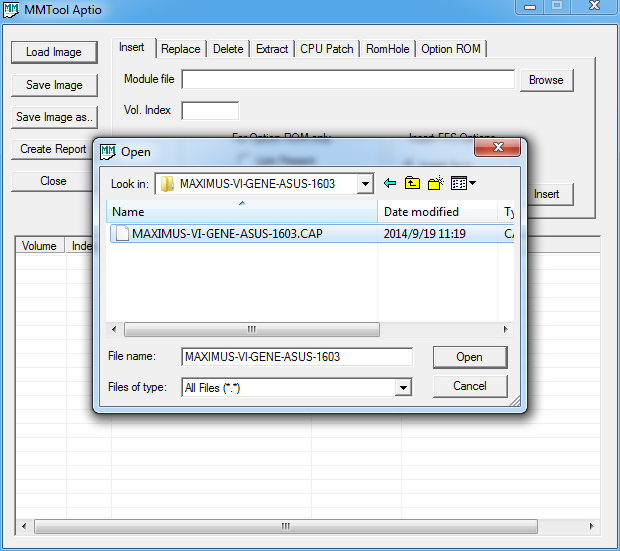Viewport: 620px width, 551px height.
Task: Click the dialog resize grip corner
Action: [515, 401]
